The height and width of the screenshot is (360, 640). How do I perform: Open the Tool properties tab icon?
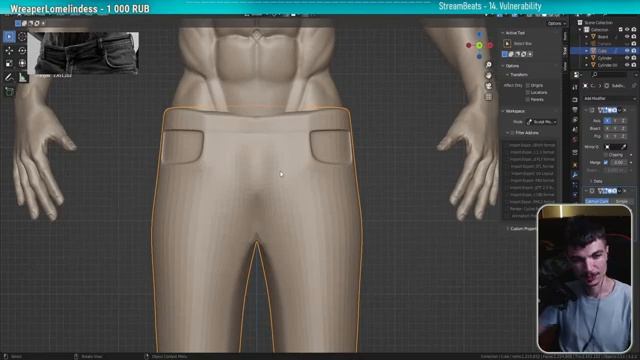pos(575,87)
